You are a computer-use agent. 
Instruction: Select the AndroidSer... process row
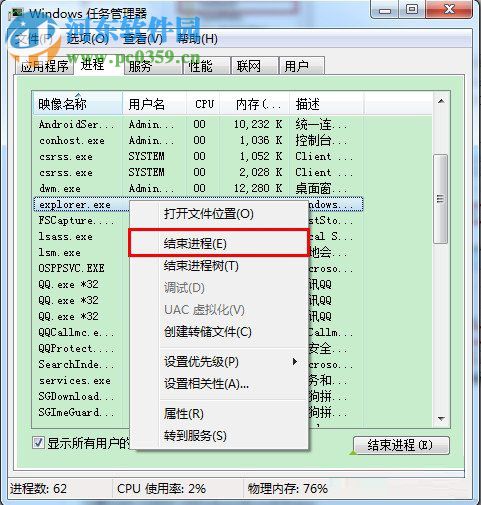[x=198, y=124]
